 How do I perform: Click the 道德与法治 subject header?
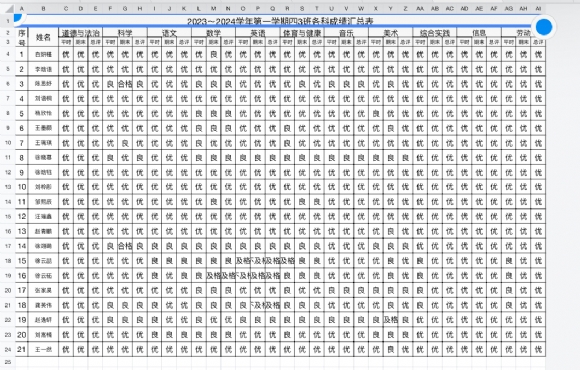81,33
